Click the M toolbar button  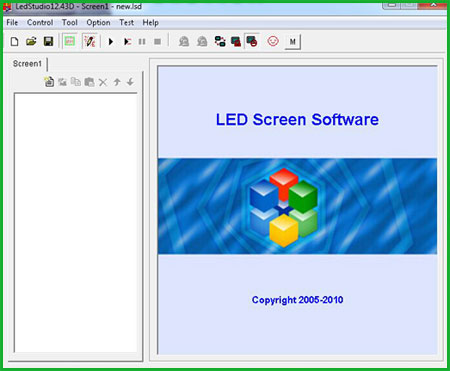pyautogui.click(x=293, y=42)
